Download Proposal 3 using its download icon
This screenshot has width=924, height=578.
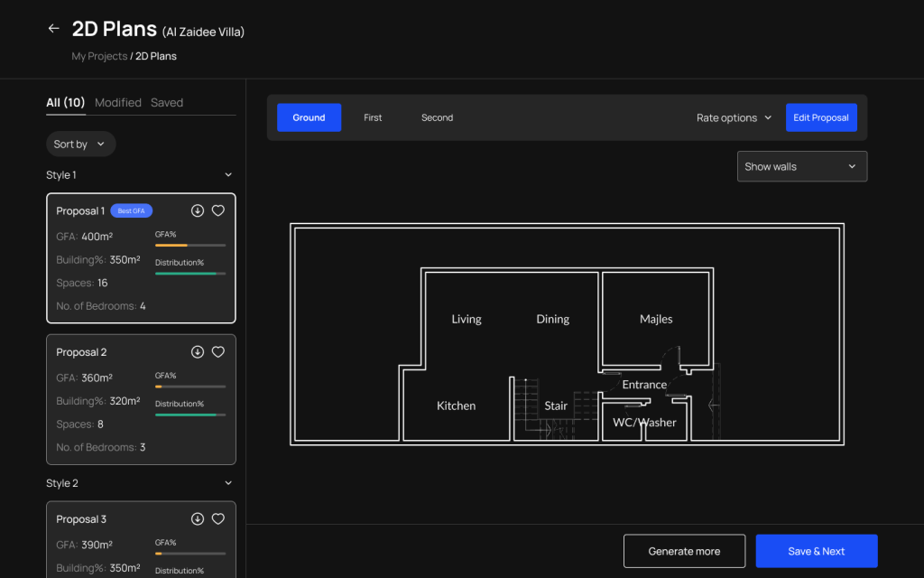(x=198, y=519)
